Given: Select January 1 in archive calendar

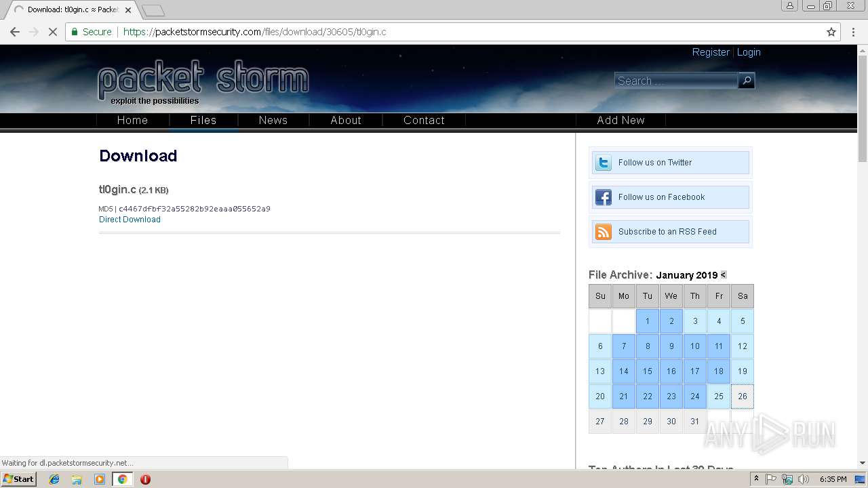Looking at the screenshot, I should (648, 321).
